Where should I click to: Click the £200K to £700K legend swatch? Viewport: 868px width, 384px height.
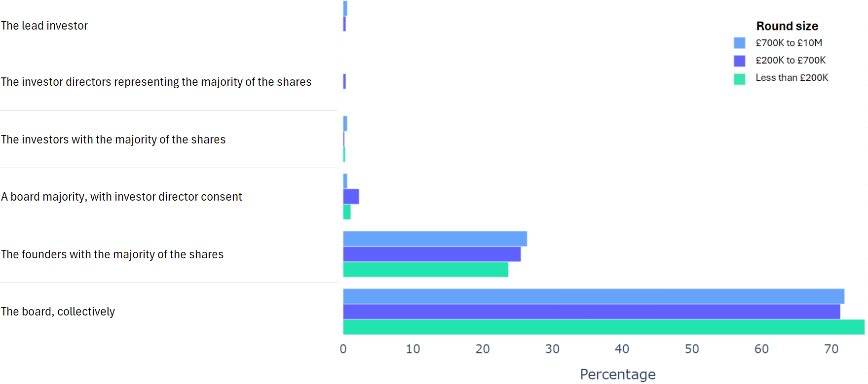pos(739,61)
